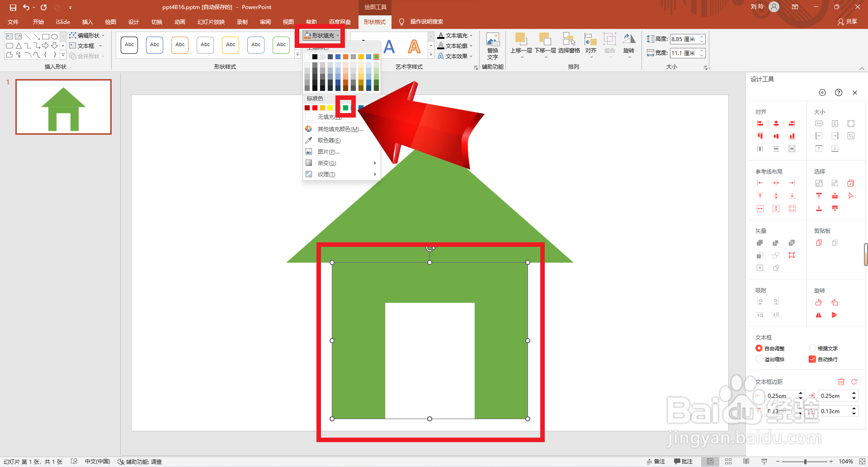Screen dimensions: 868x467
Task: Click equal height icon in 大小 section
Action: coord(835,123)
